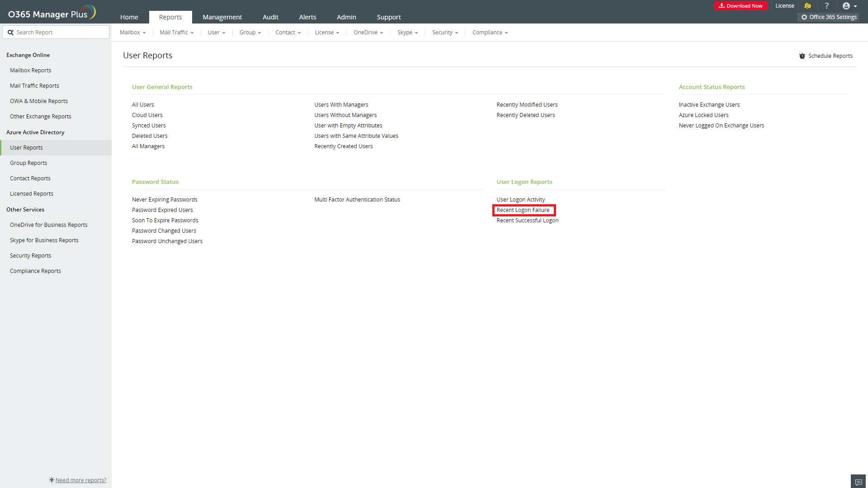The height and width of the screenshot is (488, 868).
Task: Click the O365 Manager Plus logo
Action: coord(52,13)
